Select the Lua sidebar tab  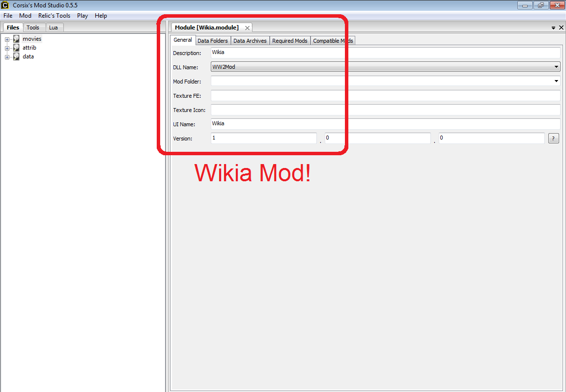coord(54,28)
